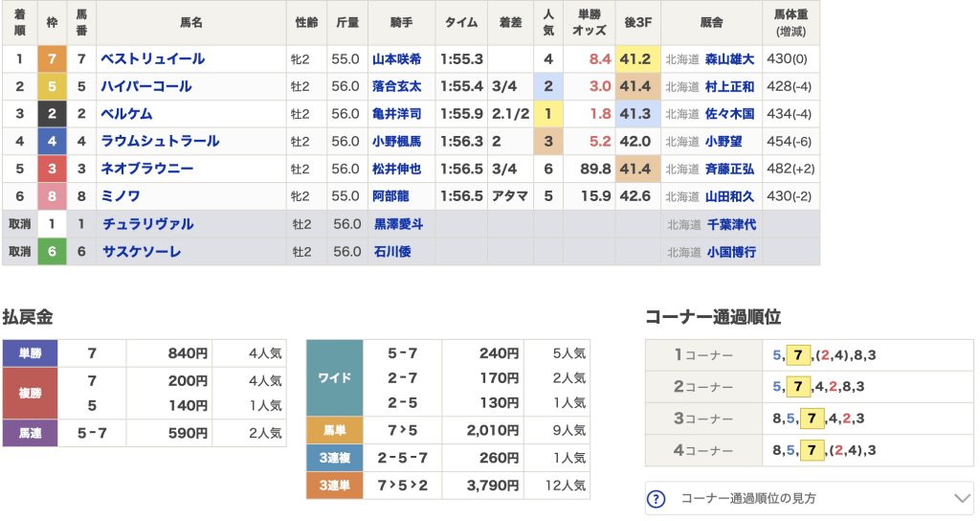Open horse page for ベストリュイール
The image size is (980, 521).
pyautogui.click(x=152, y=58)
